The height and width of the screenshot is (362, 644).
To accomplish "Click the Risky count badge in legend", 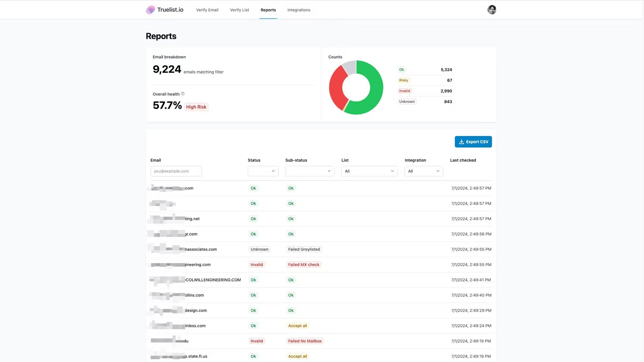I will [x=403, y=80].
